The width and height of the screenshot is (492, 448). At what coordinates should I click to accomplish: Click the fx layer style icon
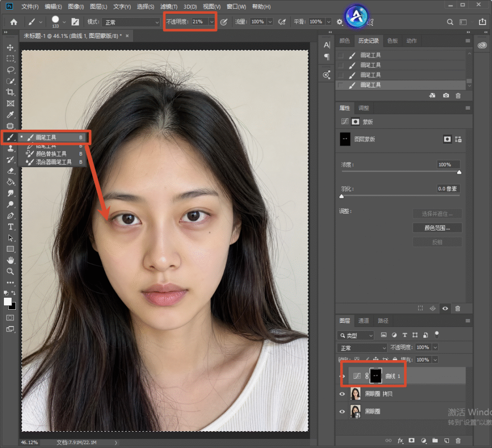(x=400, y=441)
